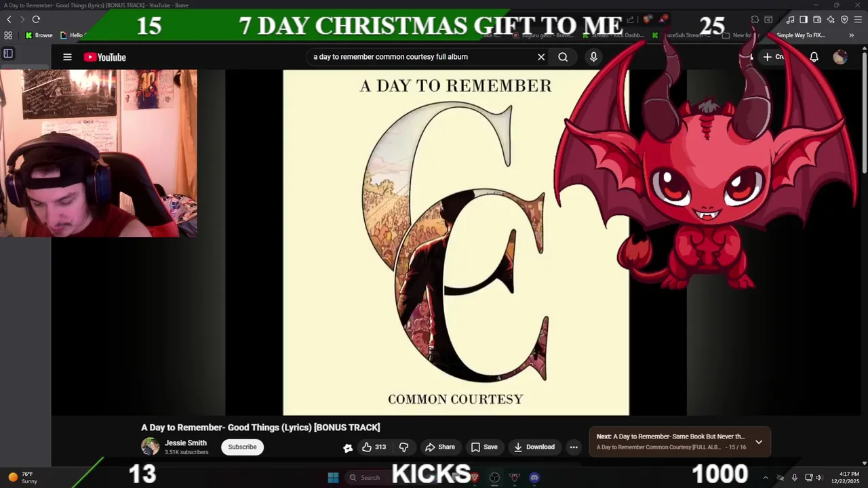Screen dimensions: 868x488
Task: Click the search field with album query
Action: point(419,57)
